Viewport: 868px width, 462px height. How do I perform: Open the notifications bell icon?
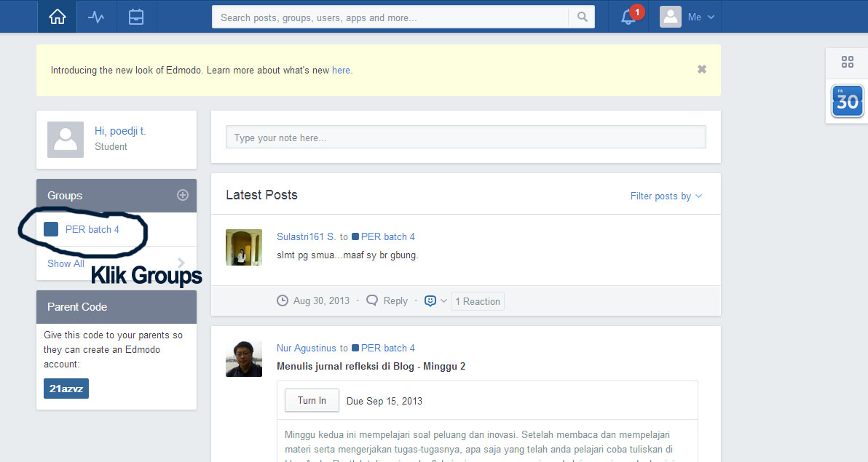click(x=628, y=17)
